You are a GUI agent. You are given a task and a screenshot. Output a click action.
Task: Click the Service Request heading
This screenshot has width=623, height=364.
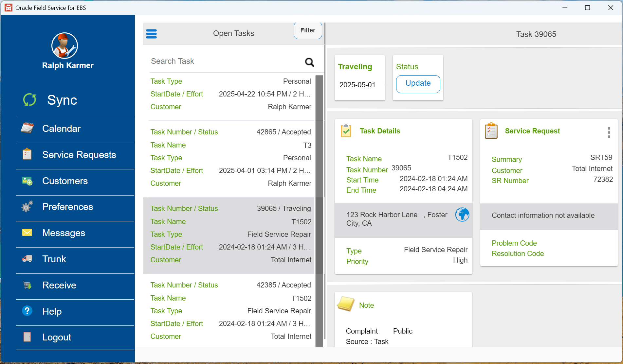532,131
